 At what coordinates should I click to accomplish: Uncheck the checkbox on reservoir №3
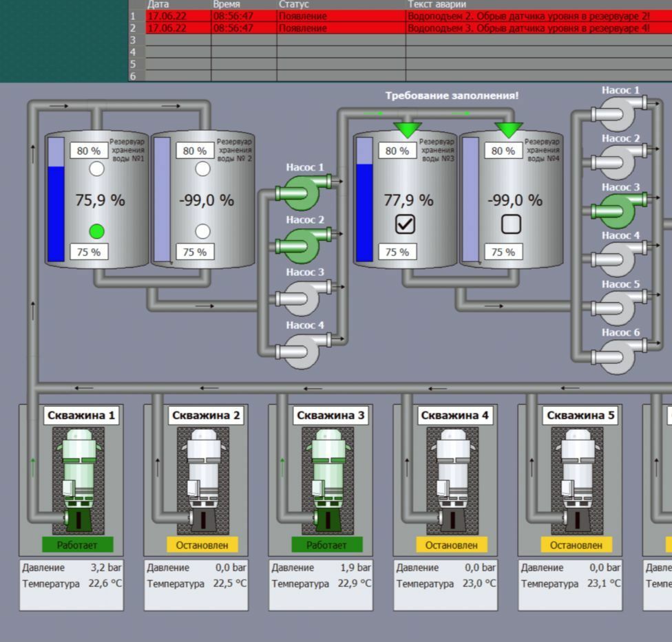point(405,224)
